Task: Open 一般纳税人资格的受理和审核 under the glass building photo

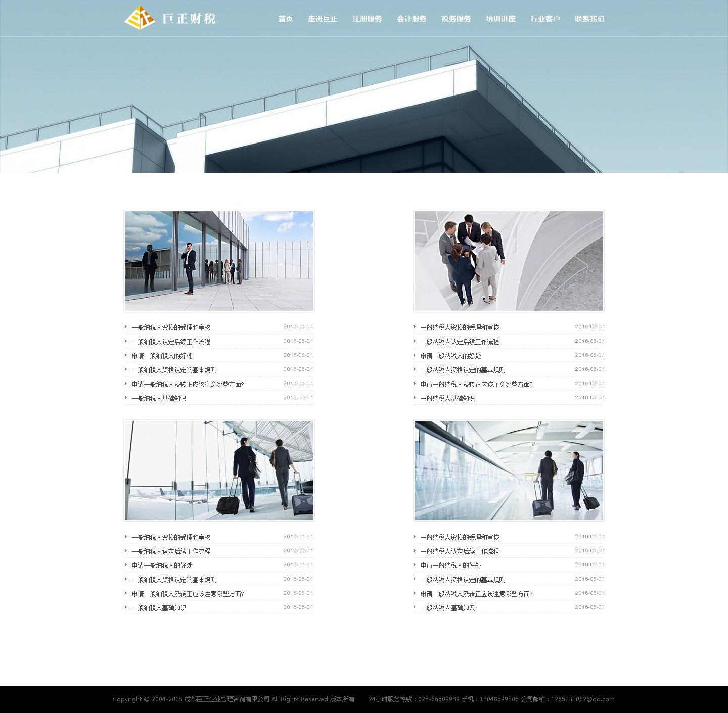Action: click(171, 327)
